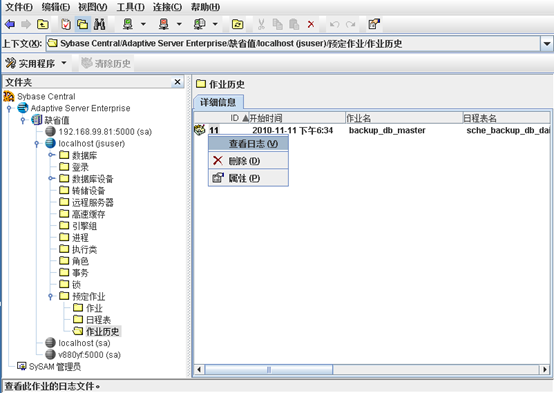The height and width of the screenshot is (393, 554).
Task: Click the Sybase Central root icon
Action: coord(9,96)
